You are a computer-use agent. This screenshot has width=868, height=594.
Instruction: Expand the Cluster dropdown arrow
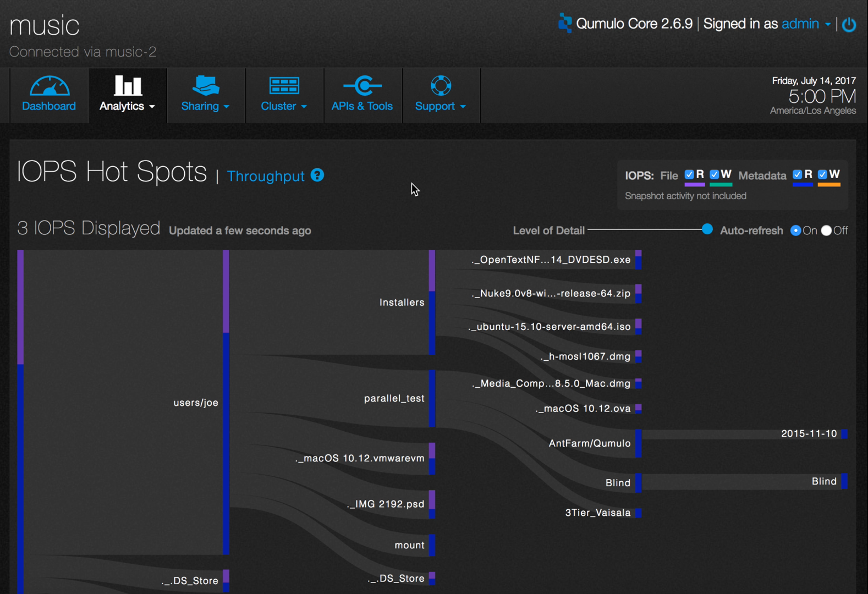(x=304, y=107)
